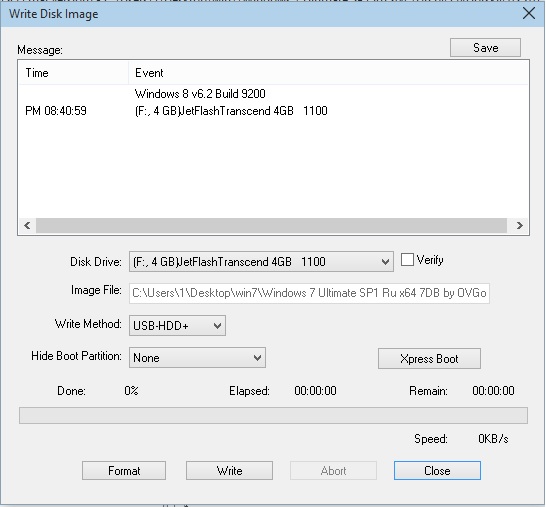Expand the Disk Drive dropdown arrow
Viewport: 546px width, 507px height.
385,262
